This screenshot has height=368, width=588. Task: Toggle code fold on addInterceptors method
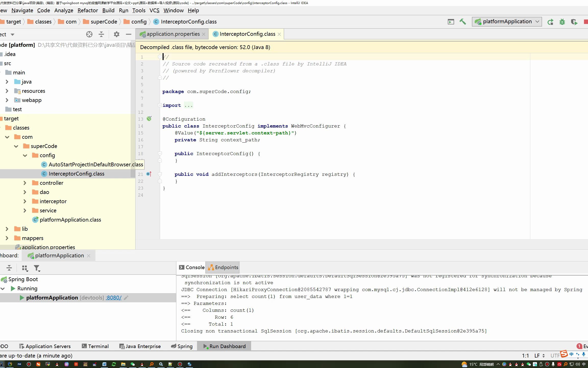(160, 174)
